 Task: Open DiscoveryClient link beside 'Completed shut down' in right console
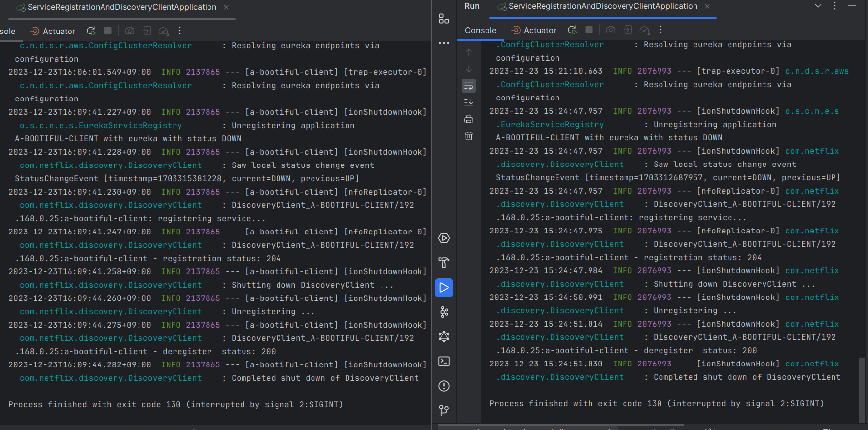(x=559, y=377)
